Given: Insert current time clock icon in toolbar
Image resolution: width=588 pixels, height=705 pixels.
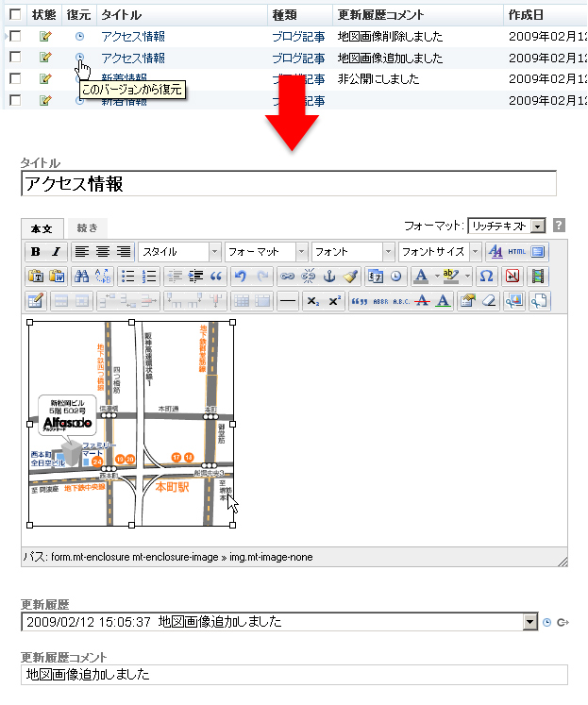Looking at the screenshot, I should click(x=396, y=277).
